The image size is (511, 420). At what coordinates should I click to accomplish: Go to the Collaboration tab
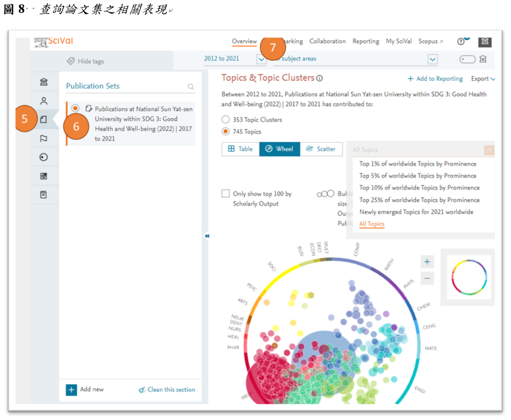pos(328,41)
